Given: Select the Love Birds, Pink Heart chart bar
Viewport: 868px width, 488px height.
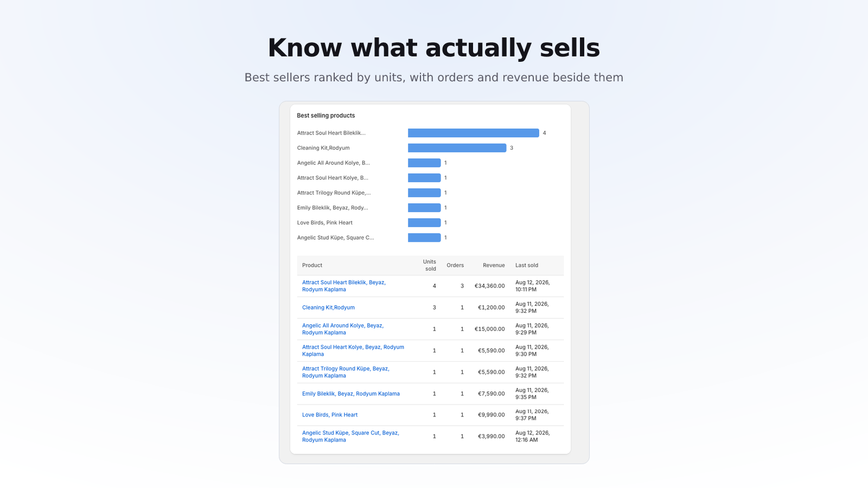Looking at the screenshot, I should click(x=424, y=222).
